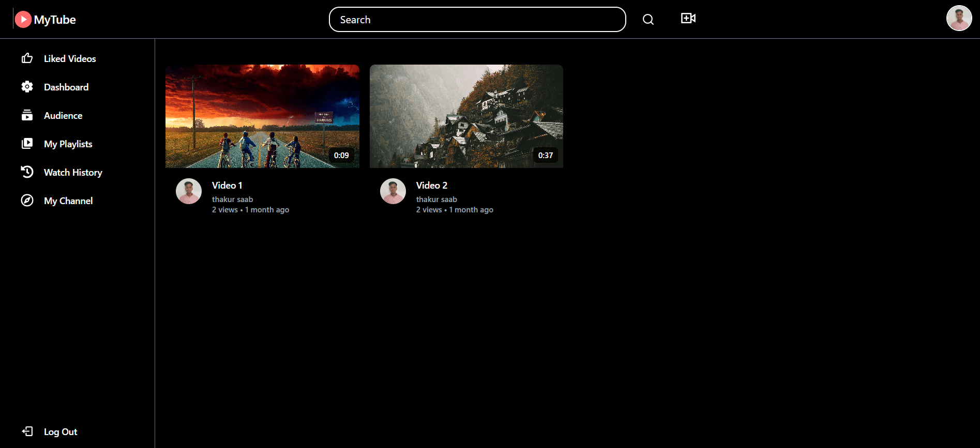980x448 pixels.
Task: Click the magnifying glass search icon
Action: (x=648, y=20)
